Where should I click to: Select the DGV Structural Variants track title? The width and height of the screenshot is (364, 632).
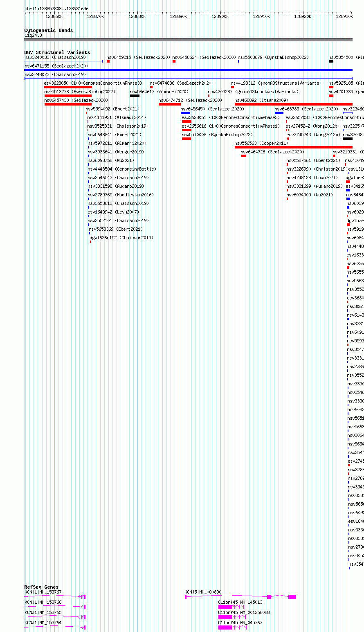(57, 52)
